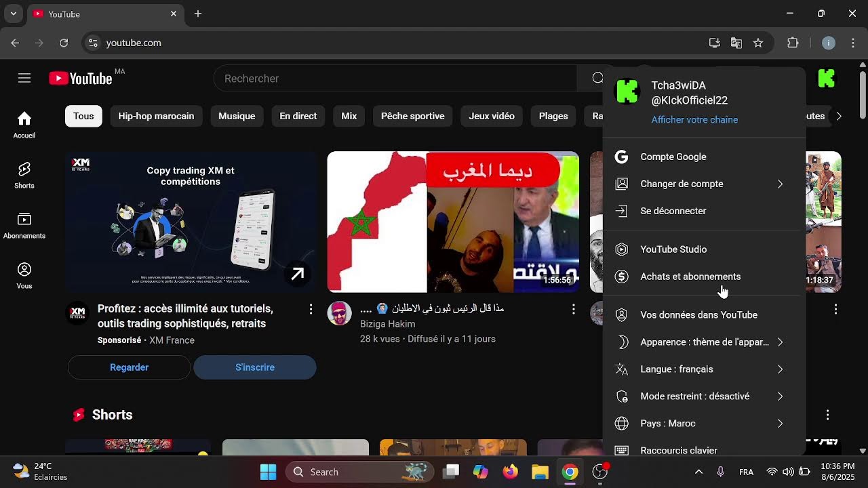Open the Morocco map video thumbnail

tap(453, 222)
